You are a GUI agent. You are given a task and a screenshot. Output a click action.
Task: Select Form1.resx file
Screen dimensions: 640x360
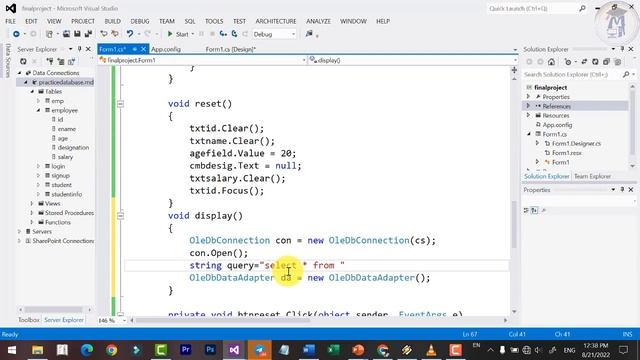point(567,153)
